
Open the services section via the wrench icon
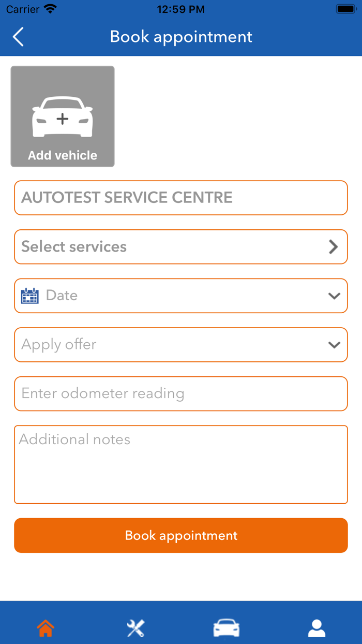(135, 627)
